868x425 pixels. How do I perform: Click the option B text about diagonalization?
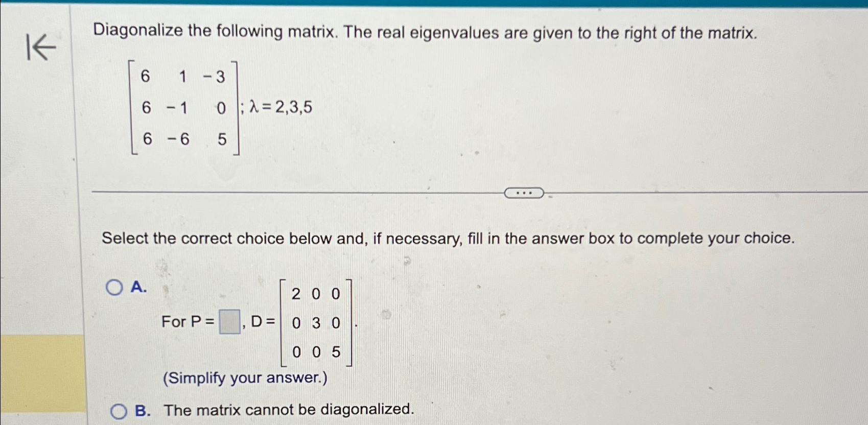click(288, 410)
